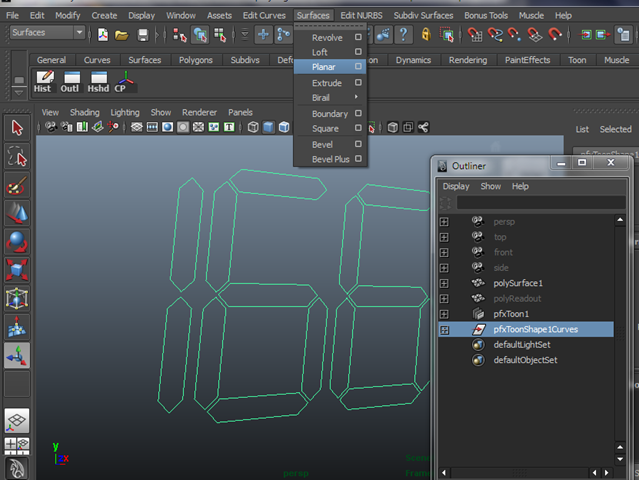Switch to four view layout

click(17, 445)
